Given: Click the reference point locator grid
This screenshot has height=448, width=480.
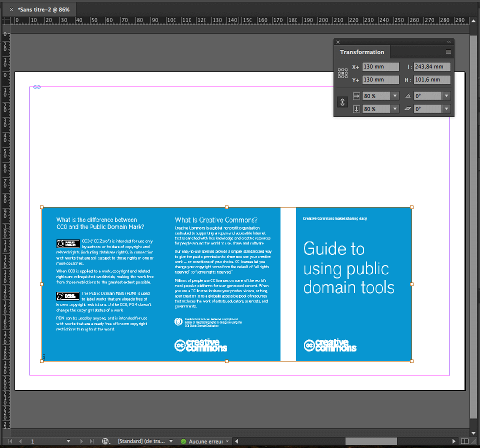Looking at the screenshot, I should (x=342, y=73).
